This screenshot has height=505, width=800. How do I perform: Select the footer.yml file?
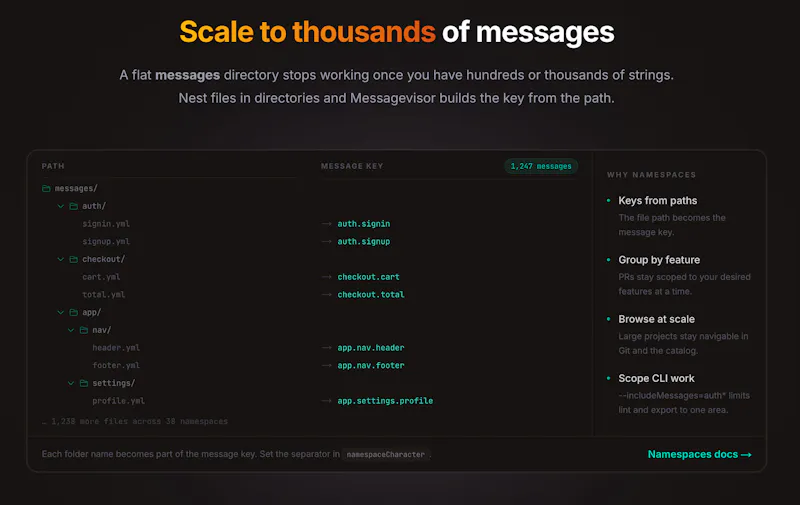coord(116,365)
